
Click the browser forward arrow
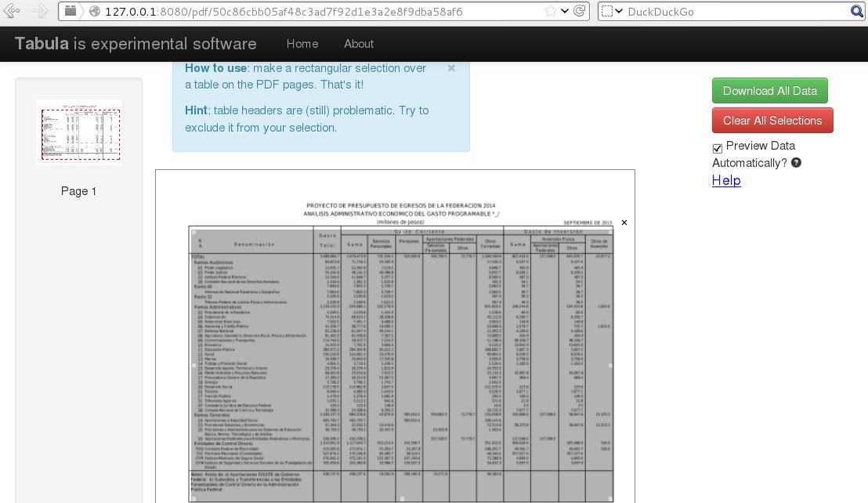tap(40, 11)
